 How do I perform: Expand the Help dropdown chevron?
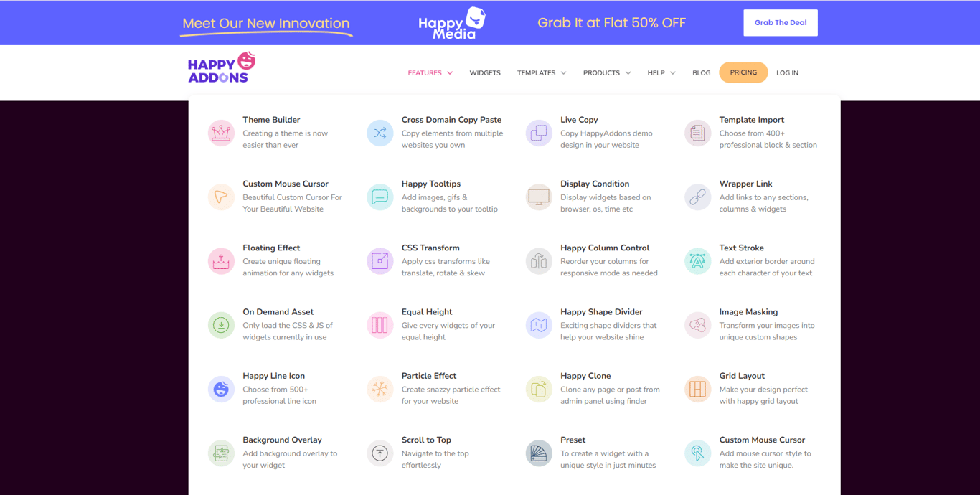672,73
